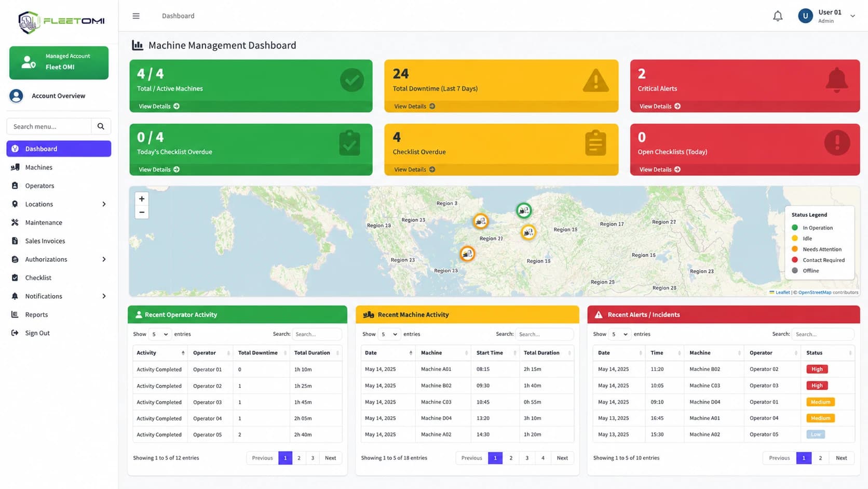The image size is (868, 489).
Task: Open the notifications bell in header
Action: click(x=777, y=16)
